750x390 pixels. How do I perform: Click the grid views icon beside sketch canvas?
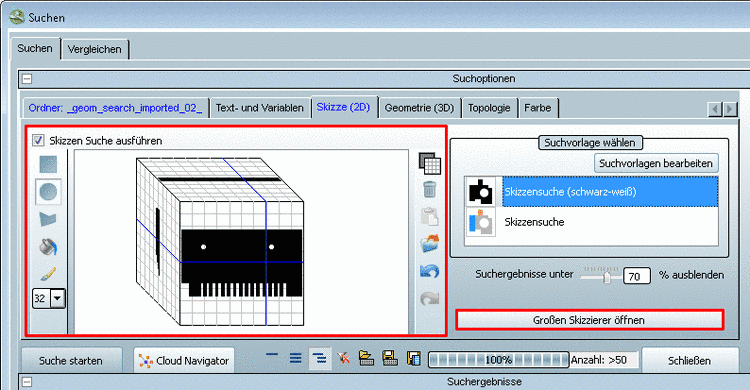click(430, 164)
